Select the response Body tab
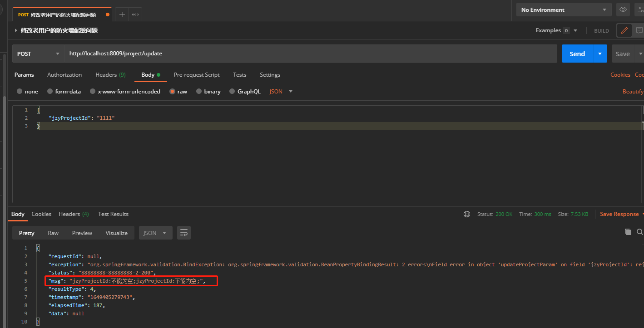This screenshot has width=644, height=328. click(18, 214)
